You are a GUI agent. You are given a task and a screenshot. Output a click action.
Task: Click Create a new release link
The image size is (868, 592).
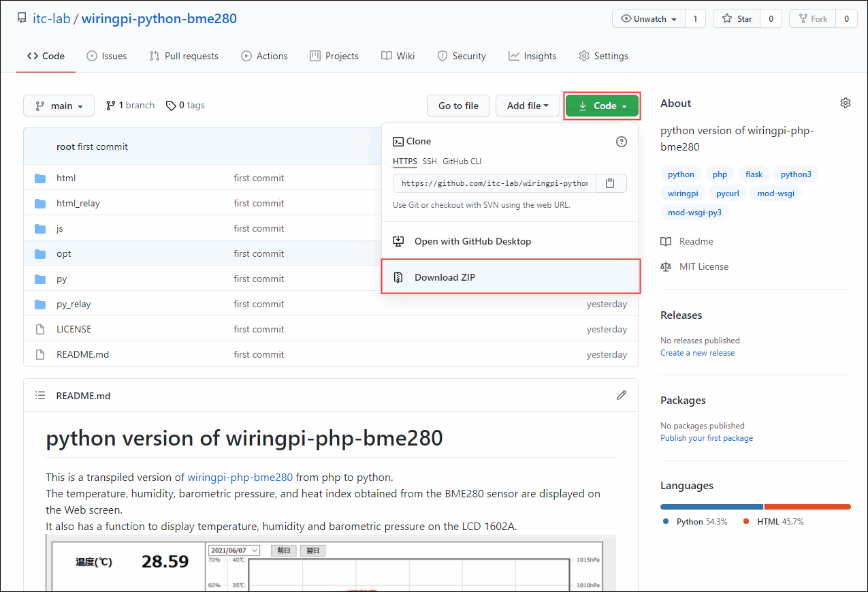(x=697, y=353)
